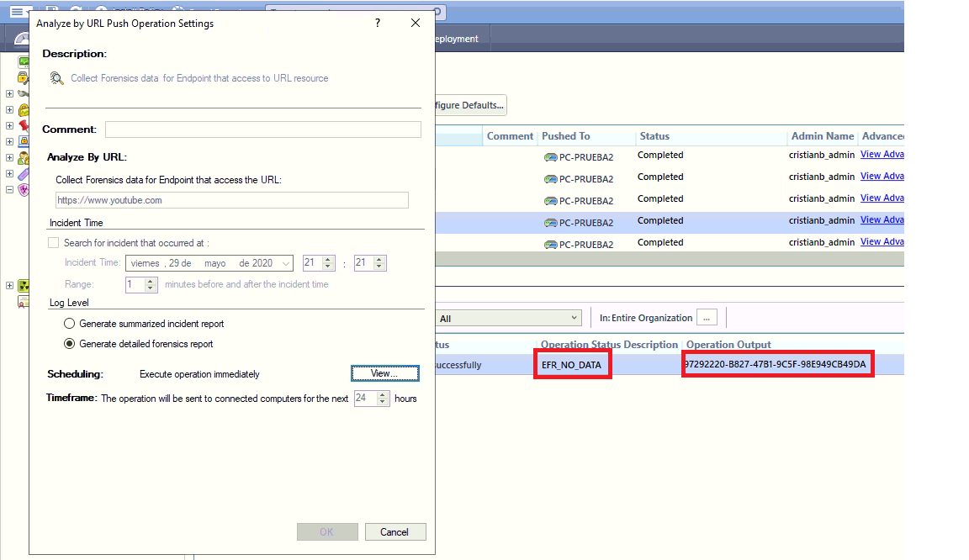Open View Advanced link in highlighted row
Viewport: 969px width, 560px height.
tap(882, 220)
